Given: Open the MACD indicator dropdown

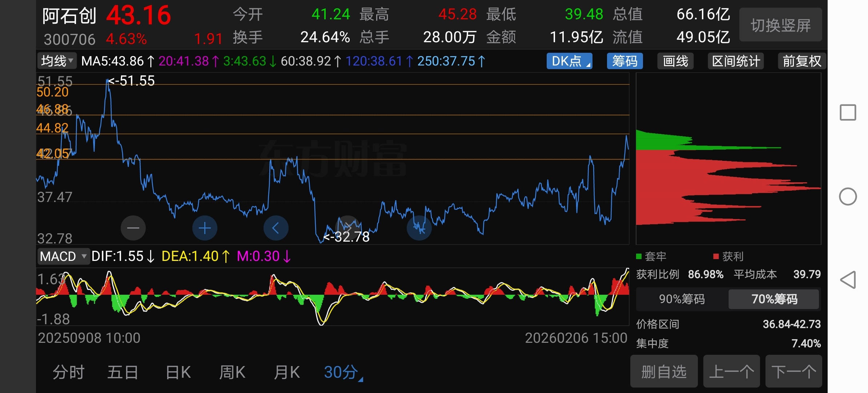Looking at the screenshot, I should [63, 256].
